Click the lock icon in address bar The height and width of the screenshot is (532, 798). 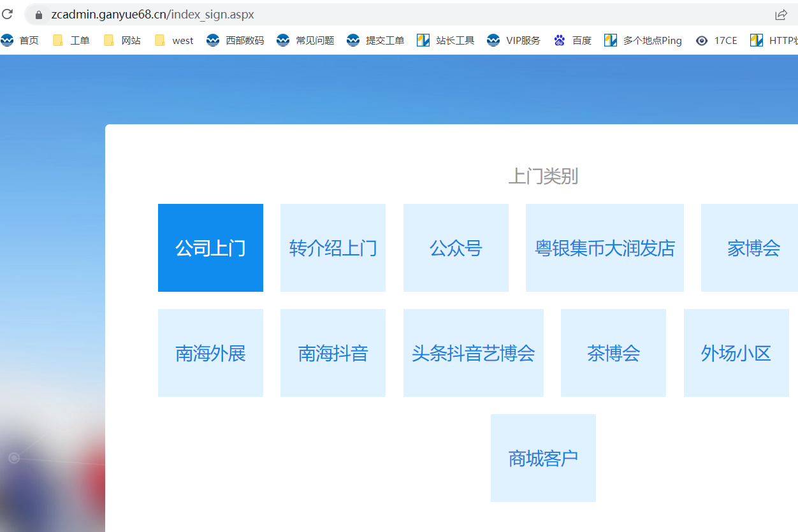pos(38,15)
